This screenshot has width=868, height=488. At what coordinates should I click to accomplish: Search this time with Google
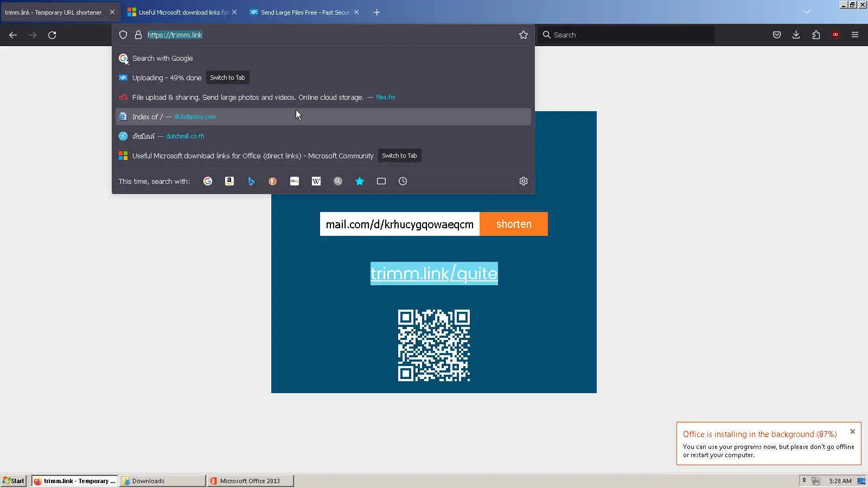208,181
